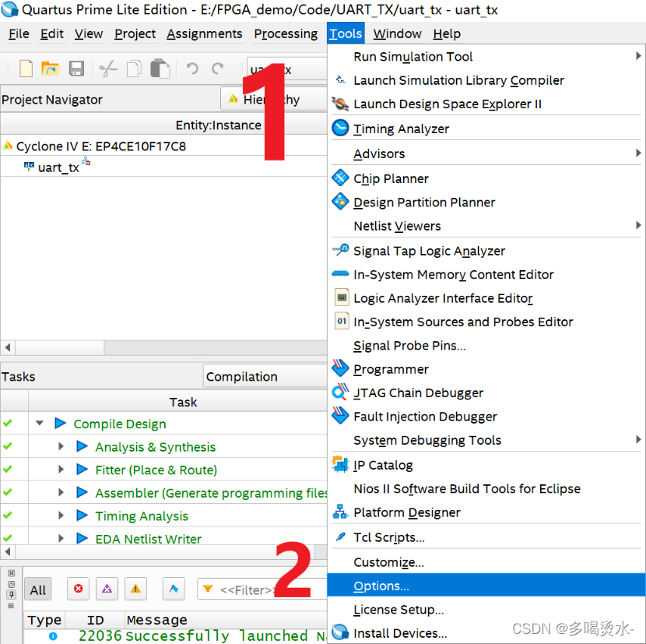Click the JTAG Chain Debugger icon
This screenshot has height=644, width=646.
340,392
